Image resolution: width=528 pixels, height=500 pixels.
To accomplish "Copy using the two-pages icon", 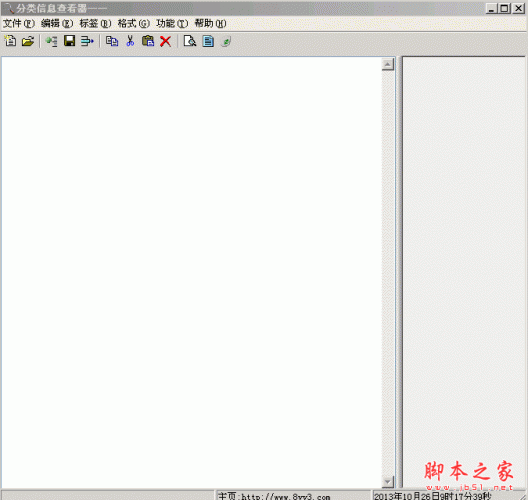I will [x=112, y=41].
